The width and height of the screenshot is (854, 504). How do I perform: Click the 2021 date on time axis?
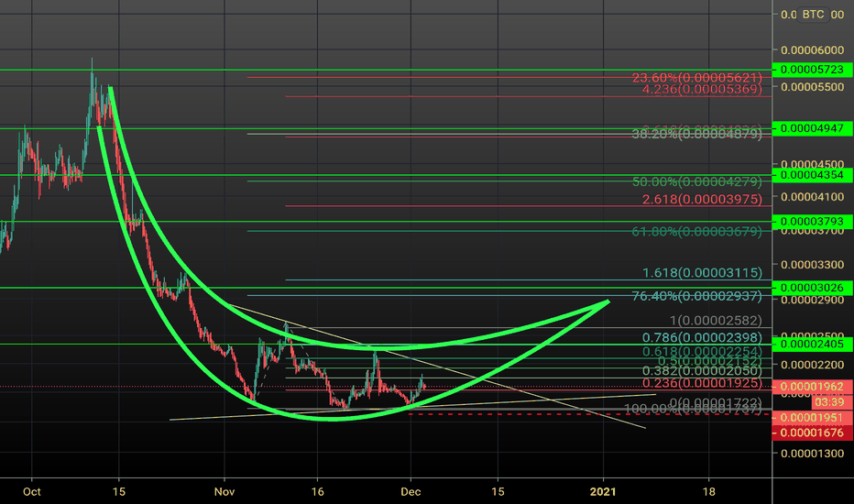tap(604, 491)
